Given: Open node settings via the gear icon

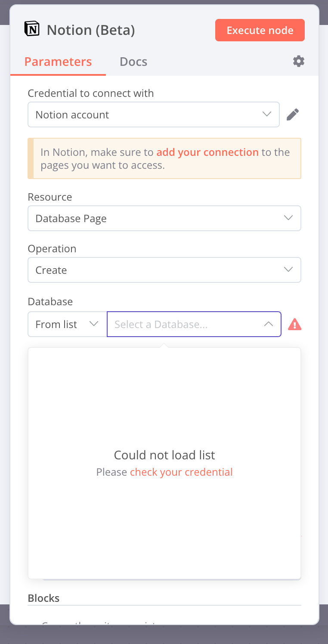Looking at the screenshot, I should pos(299,61).
